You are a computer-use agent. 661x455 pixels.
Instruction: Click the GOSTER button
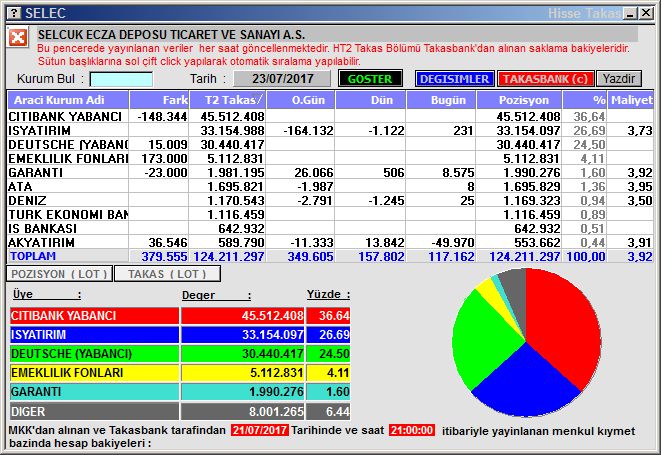(370, 79)
